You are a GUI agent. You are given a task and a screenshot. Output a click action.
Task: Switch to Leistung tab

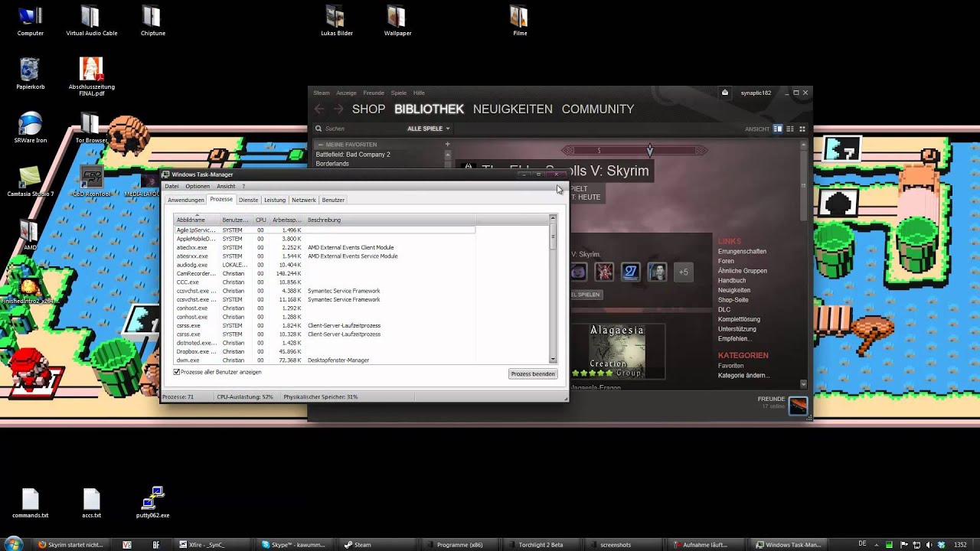pos(275,200)
